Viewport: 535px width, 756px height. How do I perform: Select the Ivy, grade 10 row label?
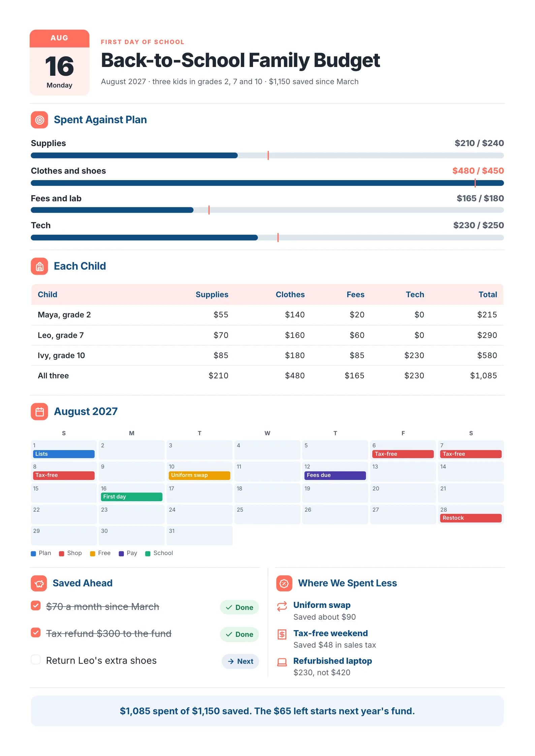point(61,355)
